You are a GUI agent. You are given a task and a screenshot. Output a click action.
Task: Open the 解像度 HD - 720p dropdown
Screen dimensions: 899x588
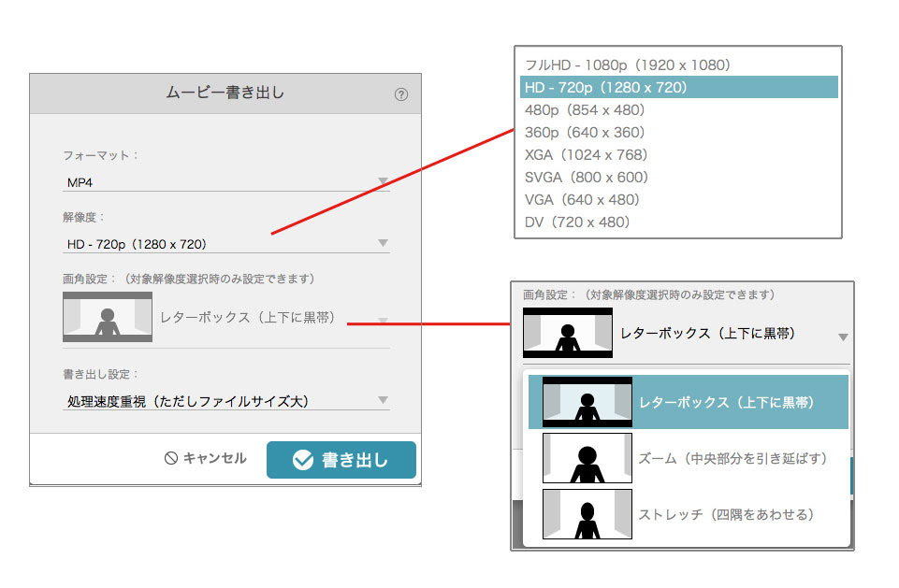pos(225,244)
